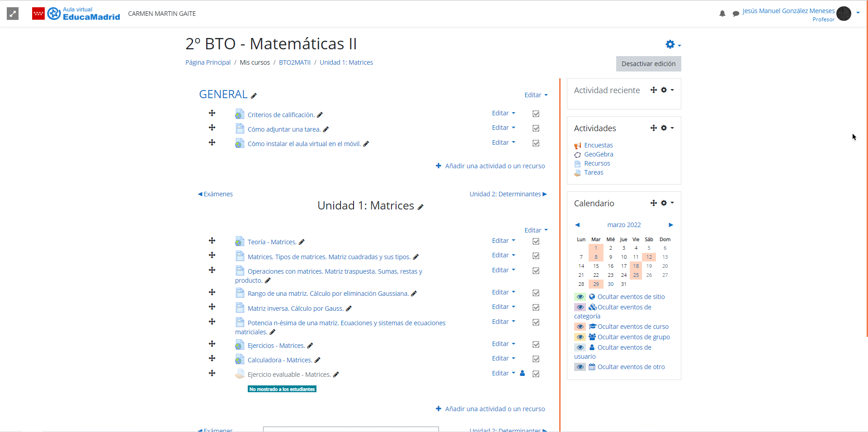This screenshot has height=432, width=868.
Task: Open Editar dropdown for Calculadora - Matrices
Action: [503, 358]
